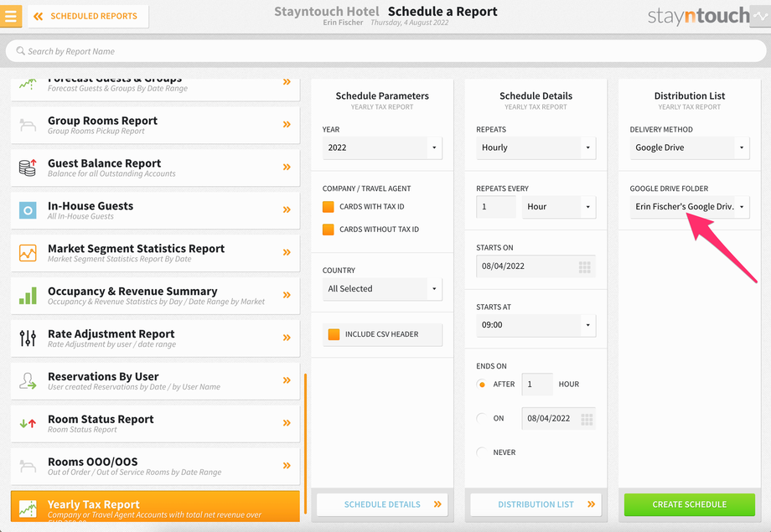
Task: Select Group Rooms Report from list
Action: pos(155,125)
